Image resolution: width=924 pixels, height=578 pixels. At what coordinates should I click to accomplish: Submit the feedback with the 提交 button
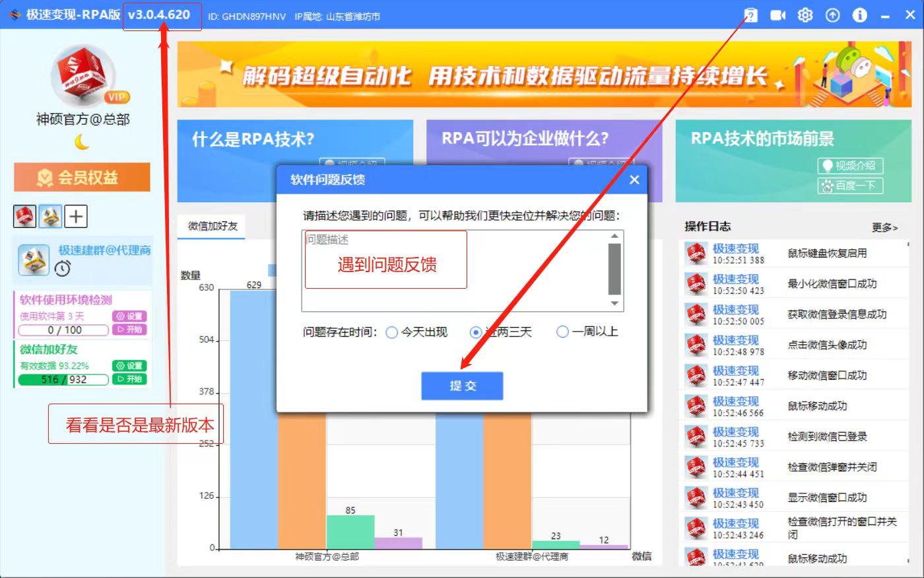(x=462, y=386)
